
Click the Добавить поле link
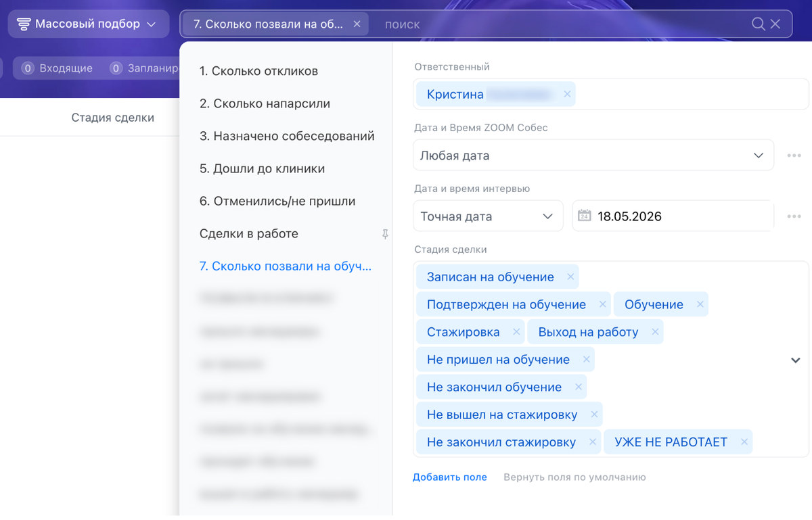click(x=450, y=477)
